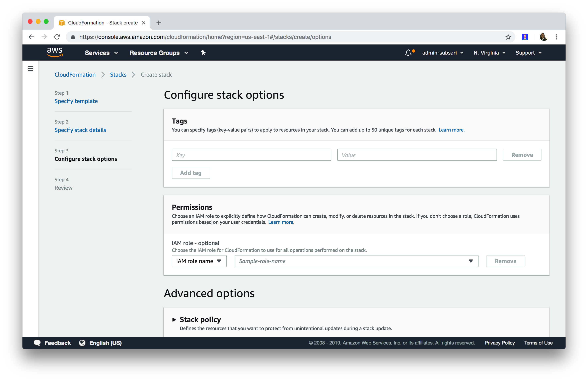The height and width of the screenshot is (381, 588).
Task: Open the IAM role name dropdown
Action: pyautogui.click(x=199, y=261)
